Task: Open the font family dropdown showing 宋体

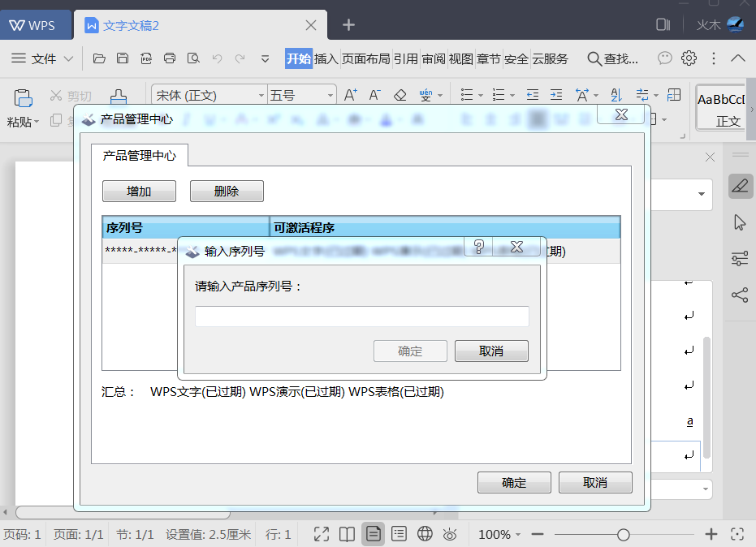Action: coord(207,94)
